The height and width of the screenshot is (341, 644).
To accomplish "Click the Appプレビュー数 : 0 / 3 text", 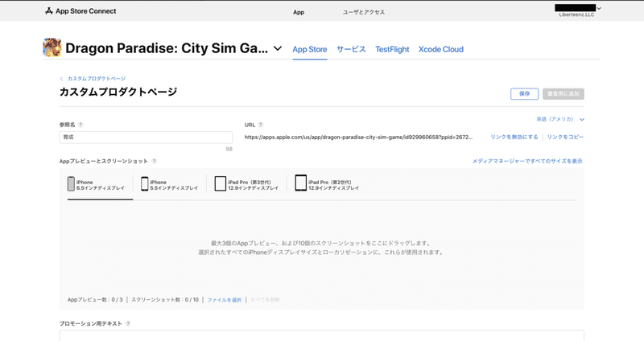I will 95,300.
